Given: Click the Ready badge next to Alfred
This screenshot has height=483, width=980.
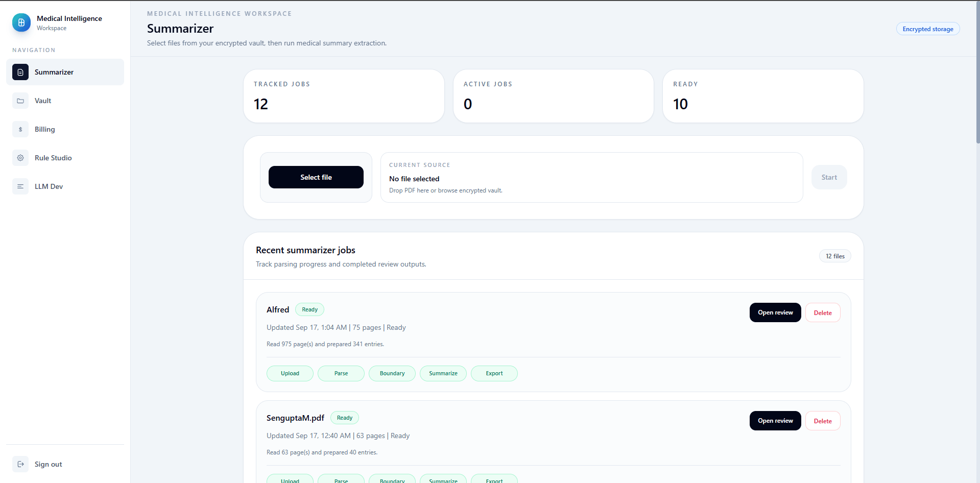Looking at the screenshot, I should click(309, 309).
